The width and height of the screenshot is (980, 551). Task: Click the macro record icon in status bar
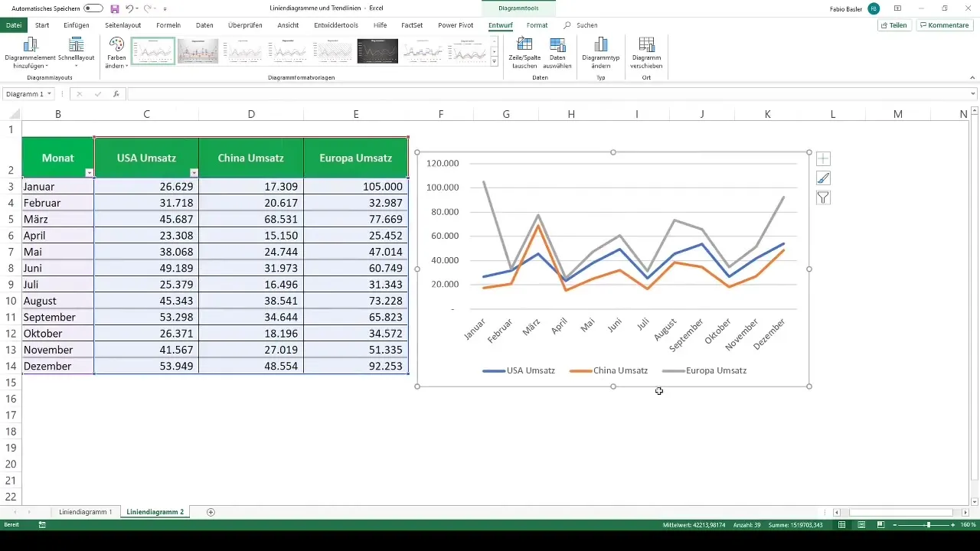(x=42, y=525)
